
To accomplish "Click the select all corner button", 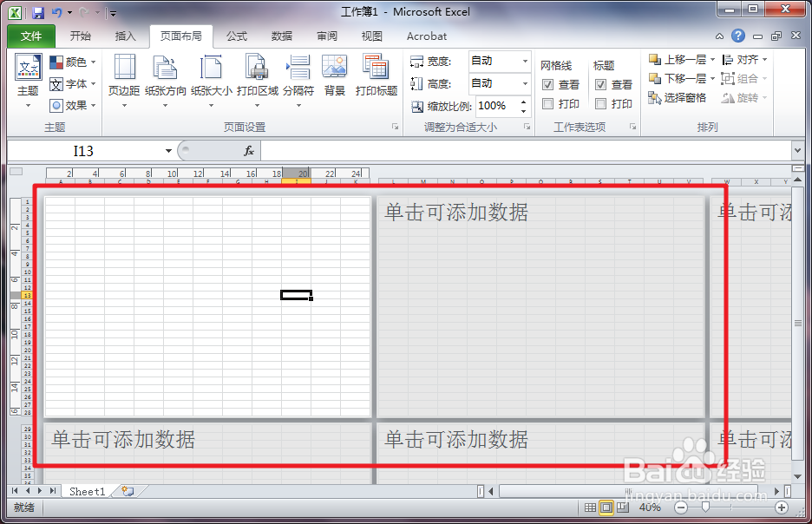I will coord(16,172).
